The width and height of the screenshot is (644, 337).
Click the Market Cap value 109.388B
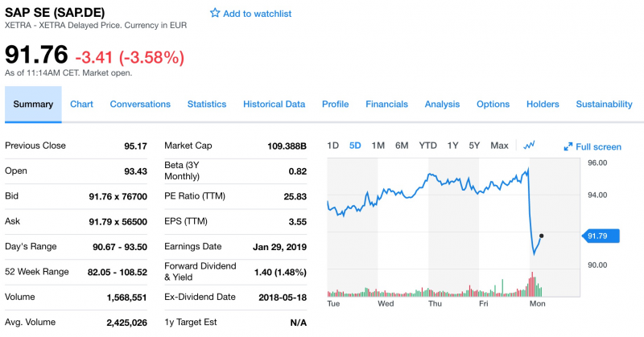[x=287, y=146]
